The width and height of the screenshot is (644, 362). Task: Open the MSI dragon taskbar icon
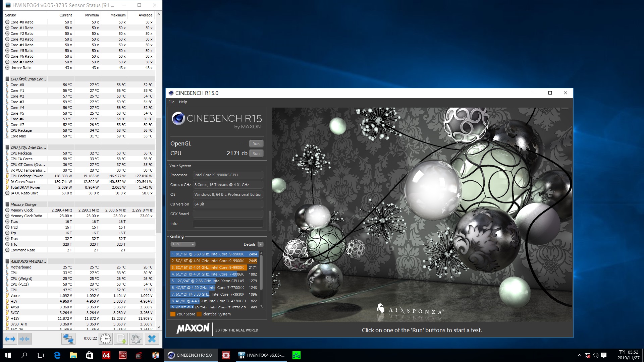tap(139, 355)
